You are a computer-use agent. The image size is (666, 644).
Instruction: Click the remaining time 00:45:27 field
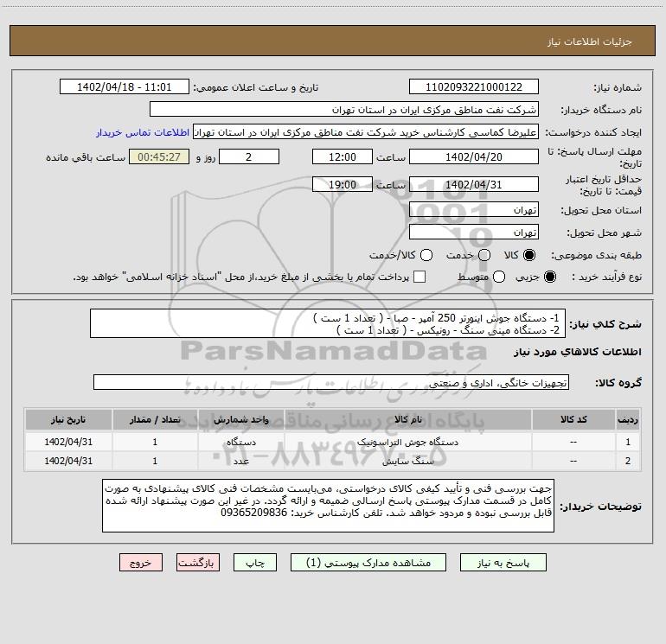click(159, 157)
